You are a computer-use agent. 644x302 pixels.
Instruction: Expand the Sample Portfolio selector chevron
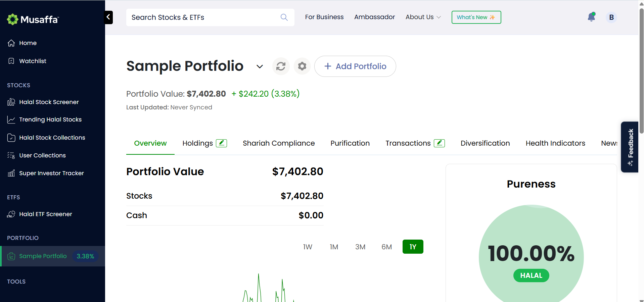tap(260, 66)
